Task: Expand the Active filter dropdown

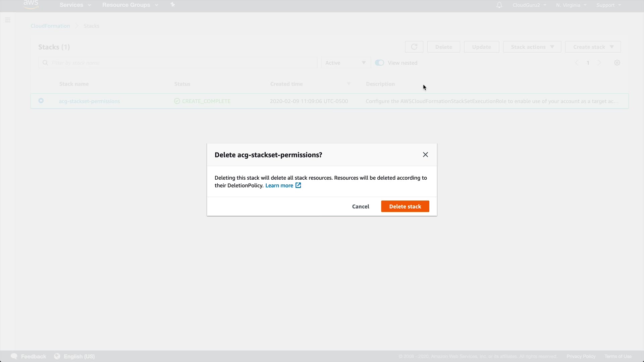Action: click(x=345, y=63)
